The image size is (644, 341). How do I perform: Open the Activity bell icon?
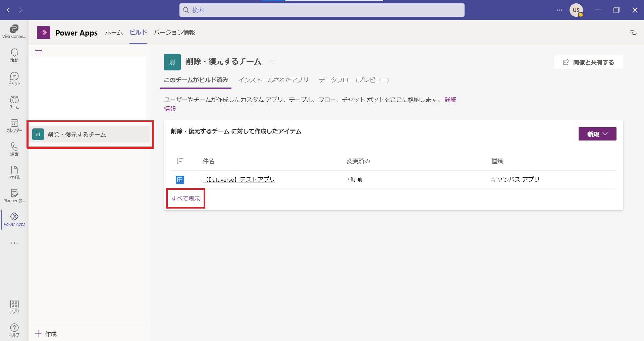(x=14, y=55)
